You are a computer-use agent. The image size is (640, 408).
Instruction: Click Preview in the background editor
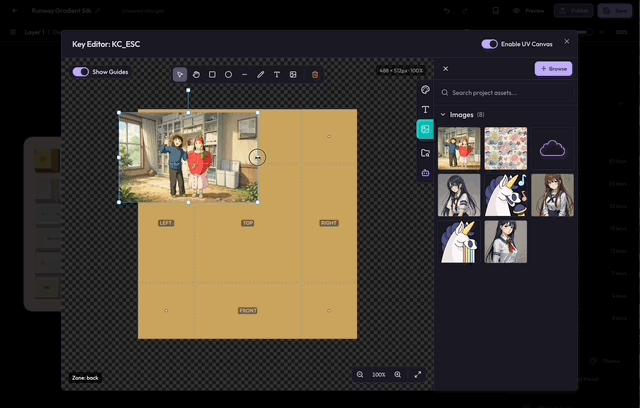529,11
